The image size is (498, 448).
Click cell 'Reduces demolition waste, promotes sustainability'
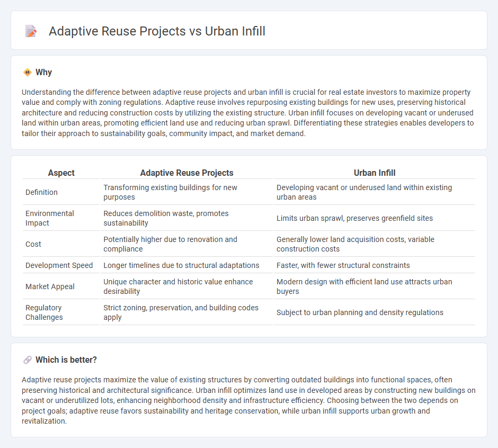click(x=186, y=218)
